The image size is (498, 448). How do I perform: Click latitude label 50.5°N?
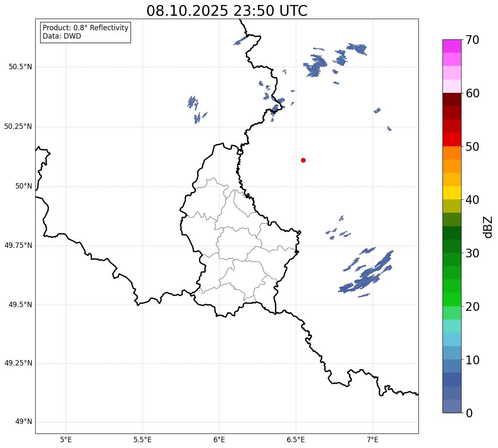coord(20,67)
